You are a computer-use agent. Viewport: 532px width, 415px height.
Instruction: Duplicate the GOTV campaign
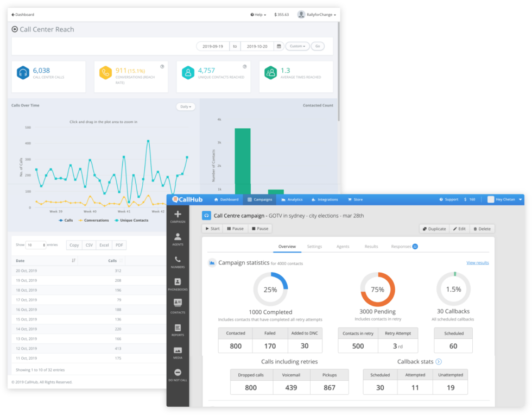[434, 229]
